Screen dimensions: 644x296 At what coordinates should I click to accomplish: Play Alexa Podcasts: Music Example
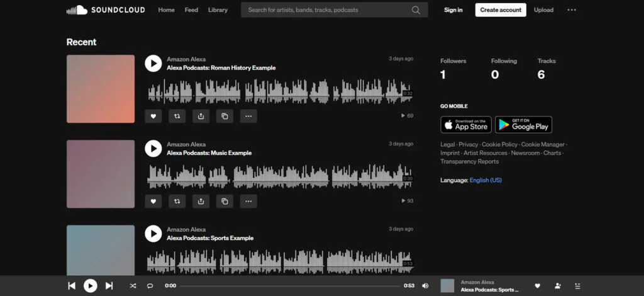click(x=153, y=149)
